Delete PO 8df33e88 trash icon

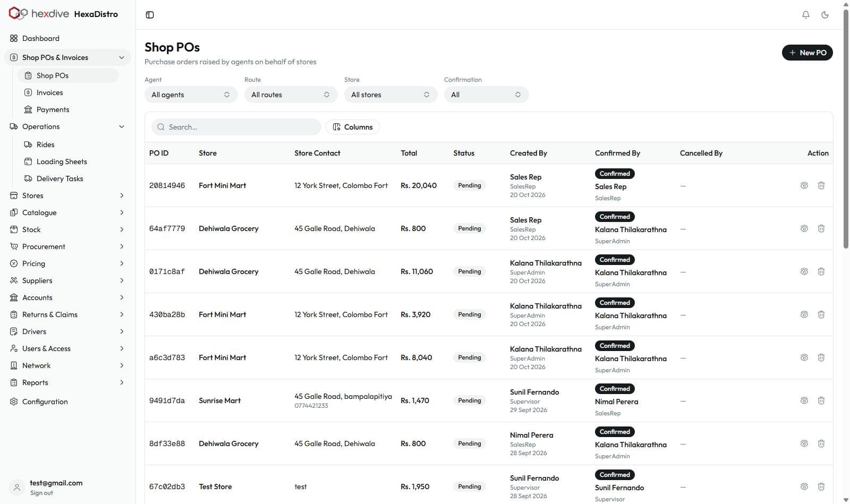[821, 443]
